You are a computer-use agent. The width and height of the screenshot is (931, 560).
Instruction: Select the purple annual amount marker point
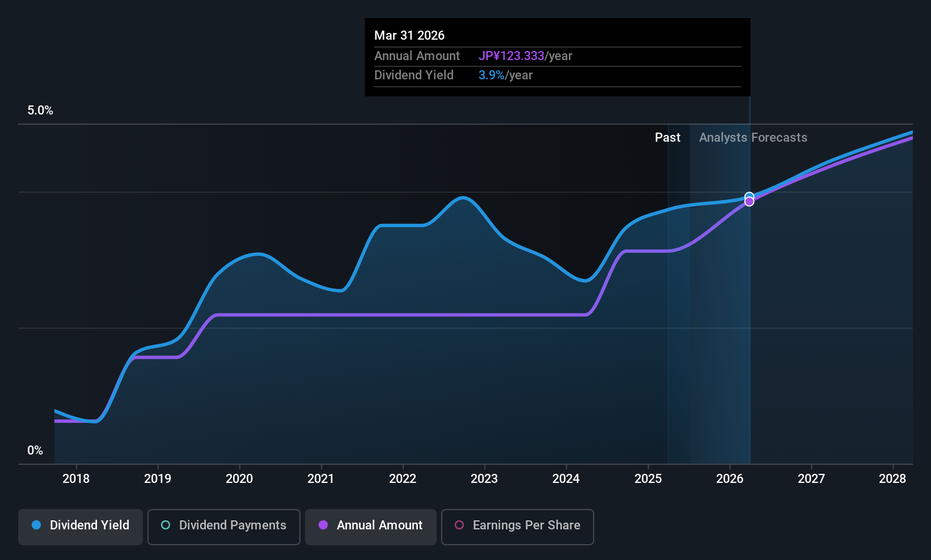click(749, 201)
